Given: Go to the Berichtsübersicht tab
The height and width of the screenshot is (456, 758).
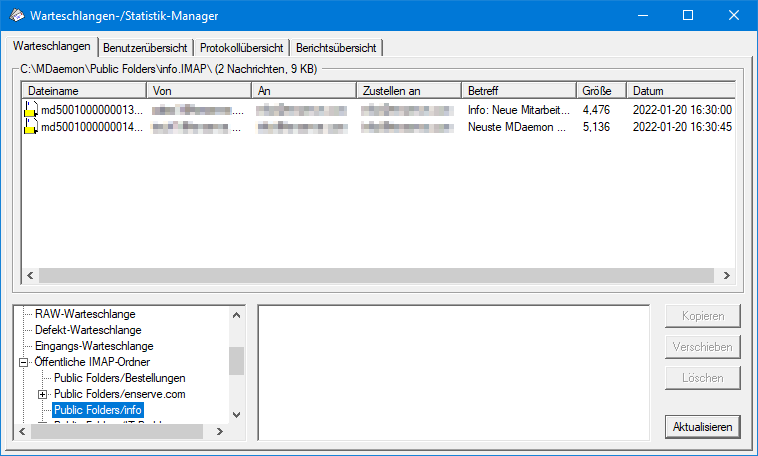Looking at the screenshot, I should [x=336, y=48].
